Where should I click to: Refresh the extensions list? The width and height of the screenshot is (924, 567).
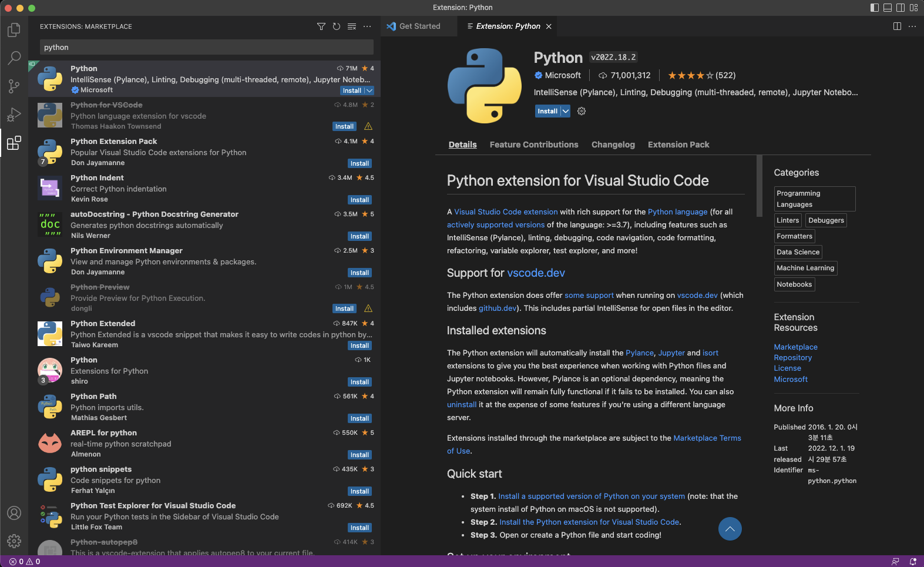click(337, 26)
